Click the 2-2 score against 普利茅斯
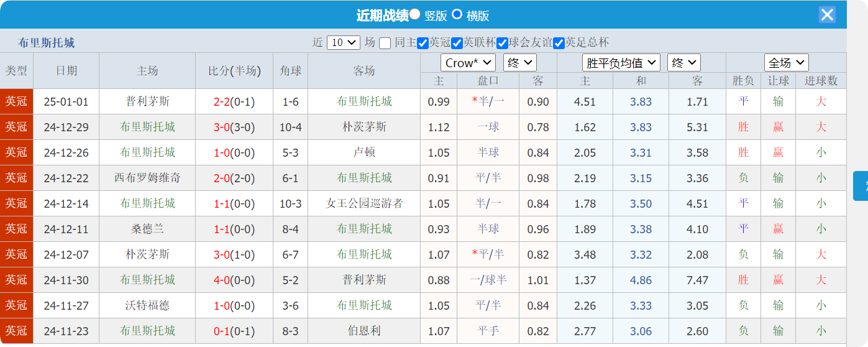 pos(222,102)
